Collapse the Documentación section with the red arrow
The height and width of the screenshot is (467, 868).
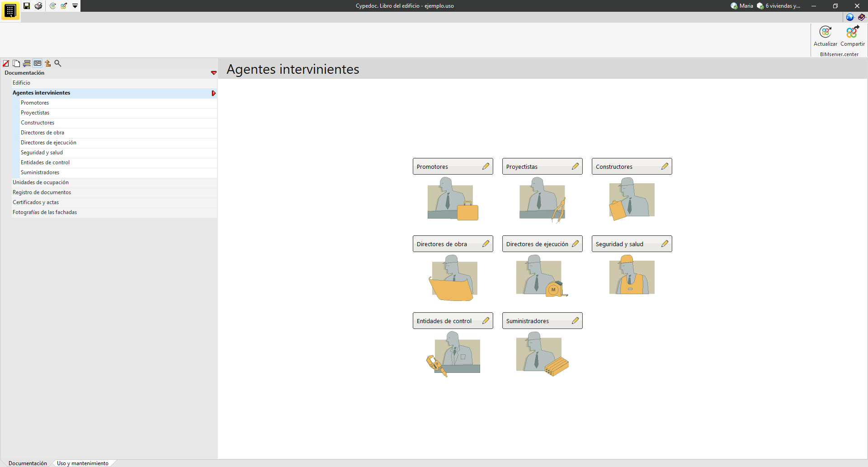(x=214, y=73)
